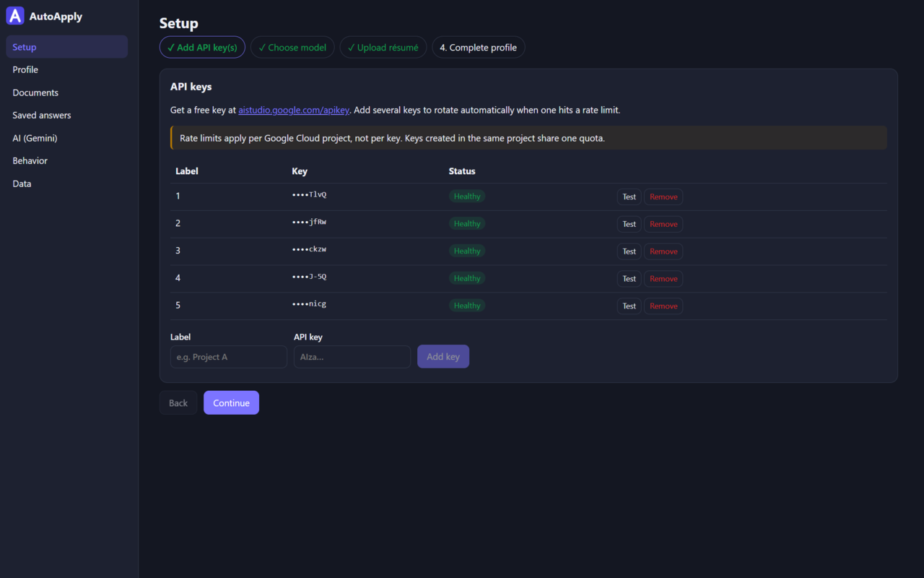Click the AutoApply logo icon
924x578 pixels.
click(x=15, y=16)
